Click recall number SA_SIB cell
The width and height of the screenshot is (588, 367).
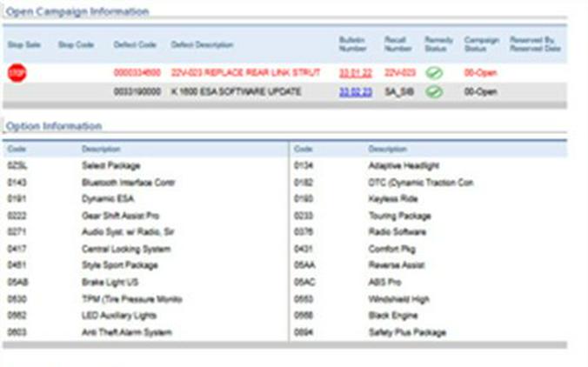[399, 92]
